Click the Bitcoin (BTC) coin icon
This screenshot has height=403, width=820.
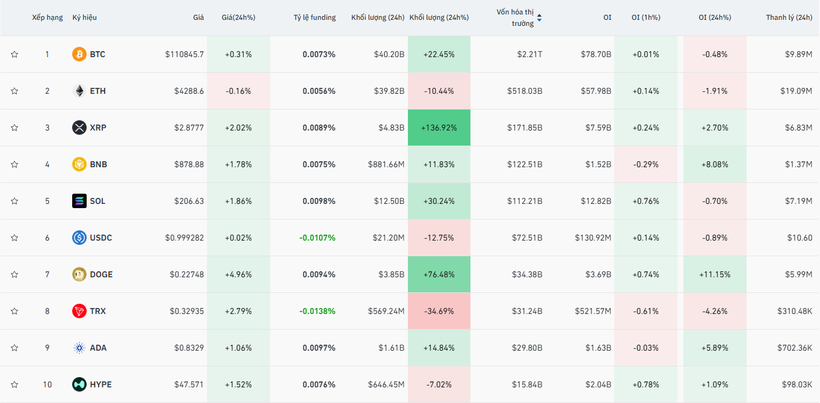79,54
